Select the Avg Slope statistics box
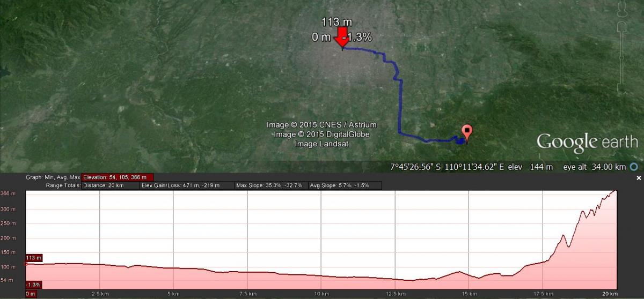 [345, 185]
